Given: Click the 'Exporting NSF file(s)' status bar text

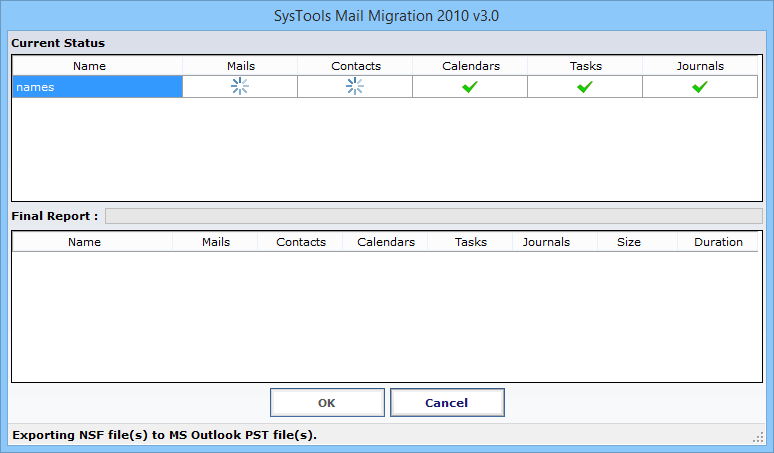Looking at the screenshot, I should [164, 435].
